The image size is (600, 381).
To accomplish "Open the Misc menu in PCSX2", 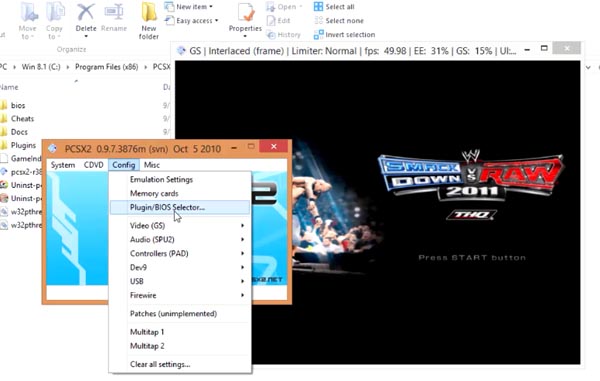I will click(152, 165).
